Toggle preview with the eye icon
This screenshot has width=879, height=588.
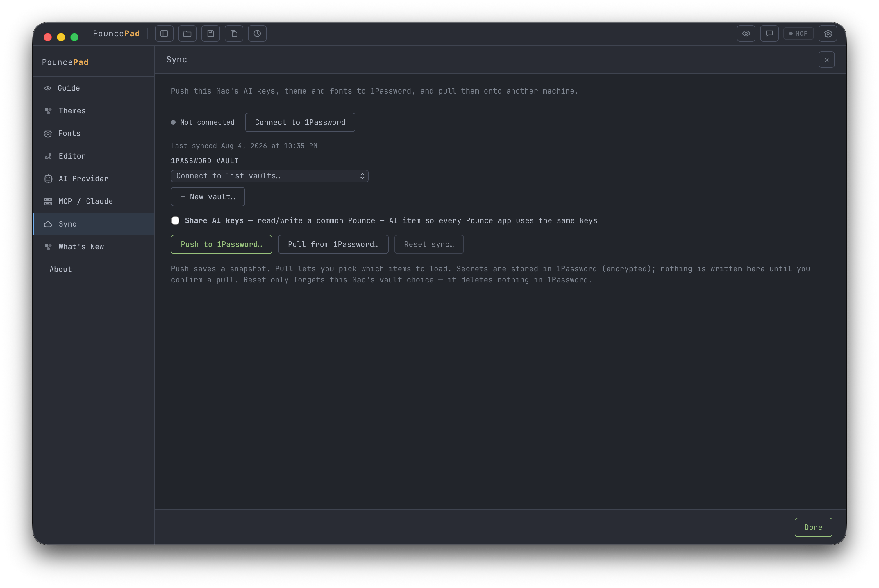(x=746, y=33)
